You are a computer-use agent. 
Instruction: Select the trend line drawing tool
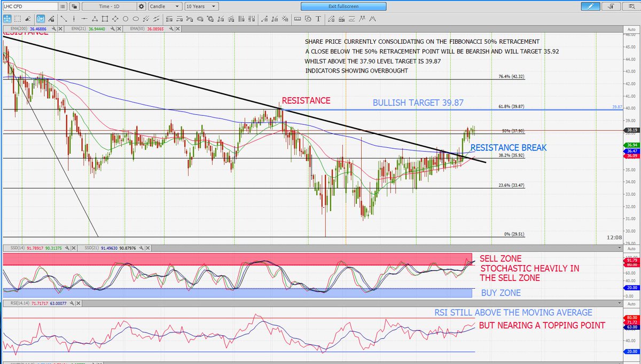64,19
